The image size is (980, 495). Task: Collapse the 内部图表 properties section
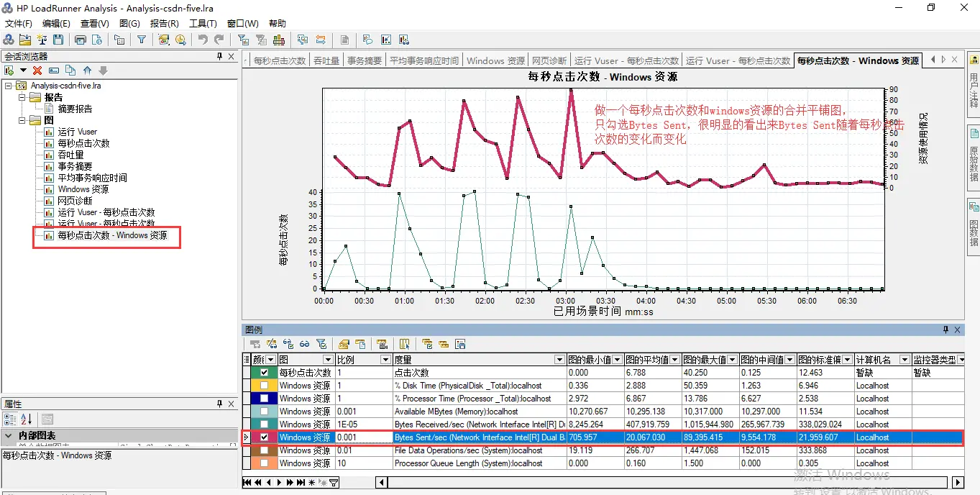9,436
